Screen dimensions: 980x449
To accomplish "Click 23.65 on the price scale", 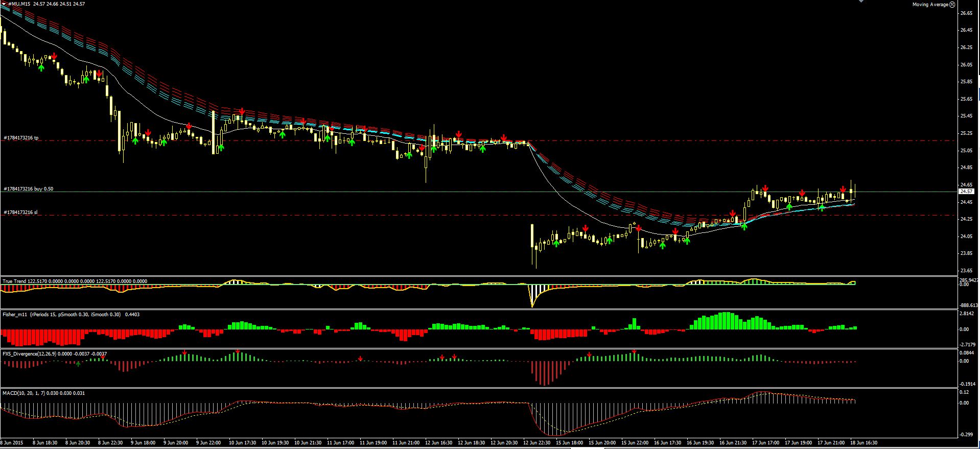I will coord(966,270).
